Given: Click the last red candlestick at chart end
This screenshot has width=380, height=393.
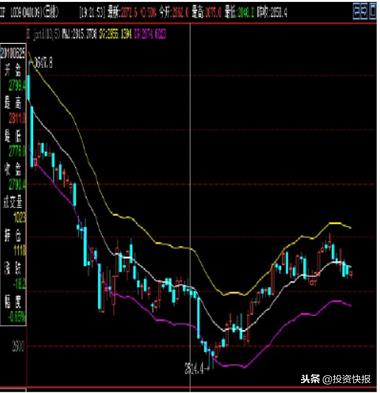Looking at the screenshot, I should 352,274.
